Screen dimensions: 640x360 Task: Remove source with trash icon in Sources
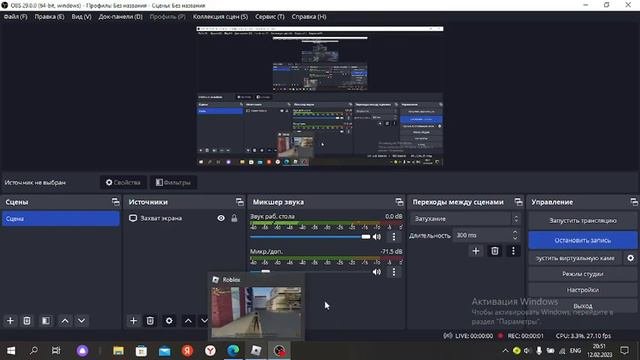tap(150, 321)
